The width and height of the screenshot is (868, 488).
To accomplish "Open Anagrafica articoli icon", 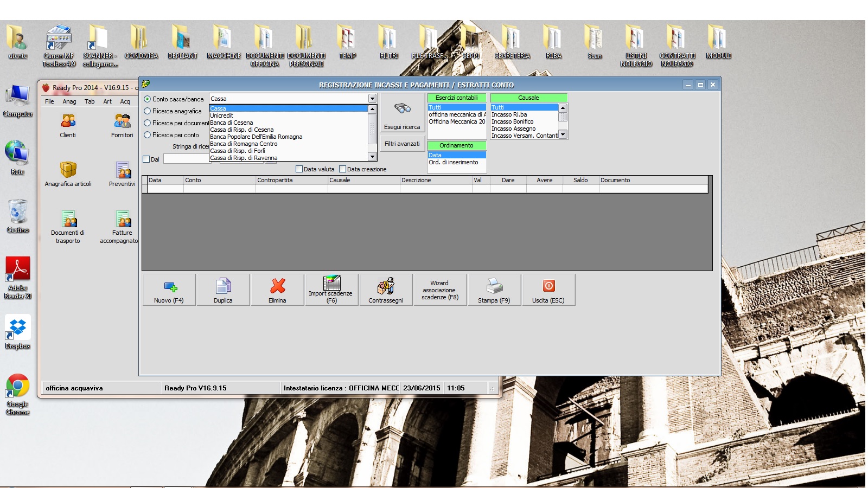I will [x=68, y=174].
